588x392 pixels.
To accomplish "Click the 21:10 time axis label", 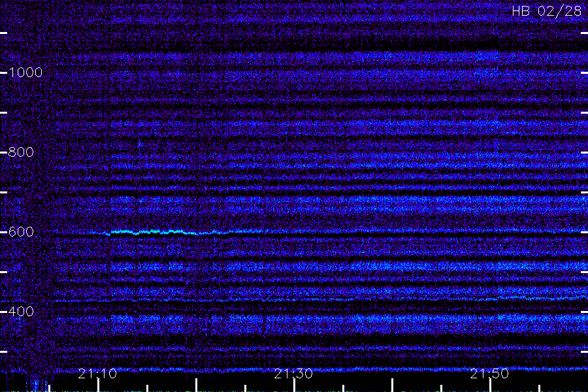I will click(97, 374).
